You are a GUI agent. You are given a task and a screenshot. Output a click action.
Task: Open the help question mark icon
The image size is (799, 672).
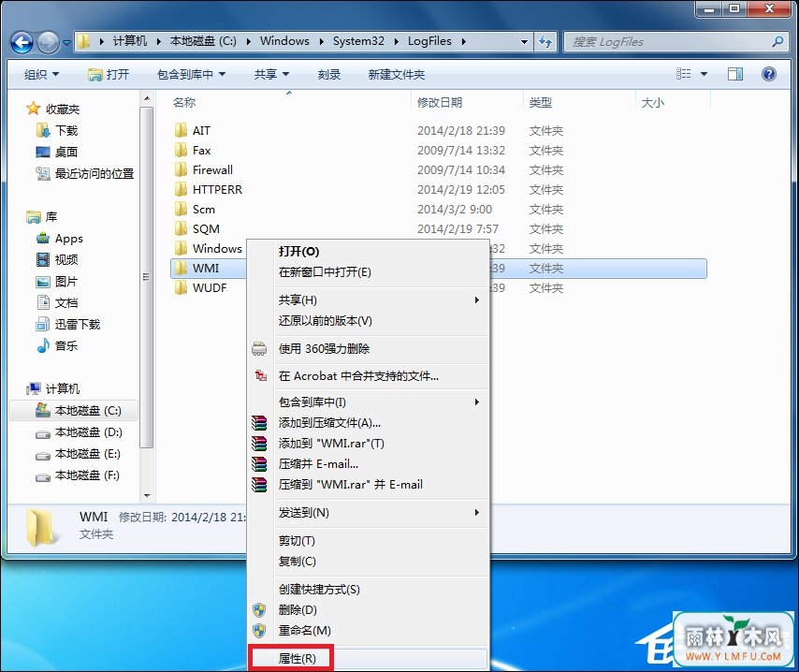click(768, 75)
